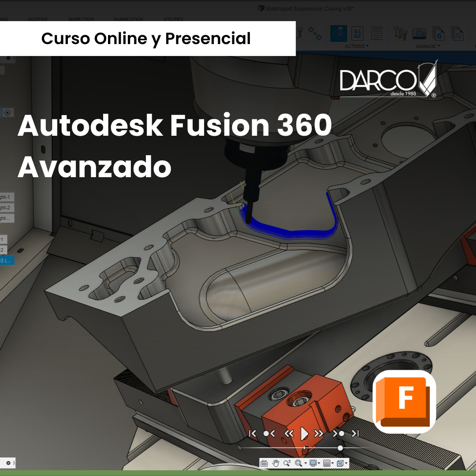Image resolution: width=476 pixels, height=476 pixels.
Task: Switch to the FABRICATION ribbon tab
Action: (x=128, y=19)
